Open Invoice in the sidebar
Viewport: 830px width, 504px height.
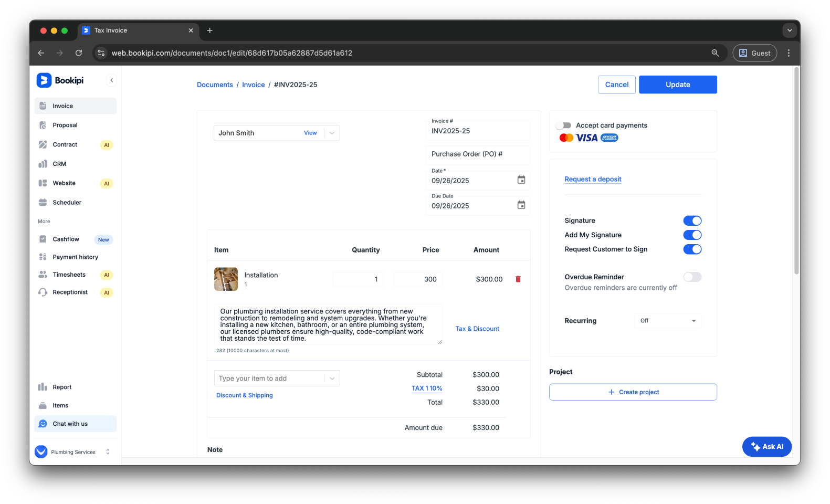[76, 106]
